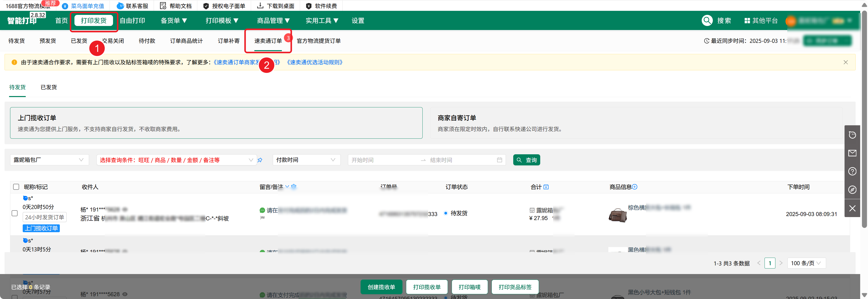This screenshot has width=868, height=299.
Task: Open 速卖通优选活动规则 link
Action: click(314, 62)
